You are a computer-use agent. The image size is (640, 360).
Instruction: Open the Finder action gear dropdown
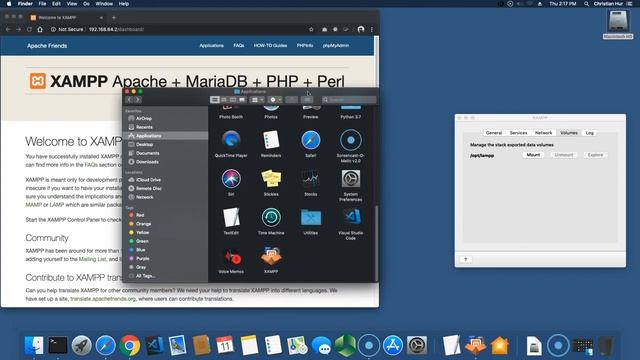pyautogui.click(x=275, y=100)
